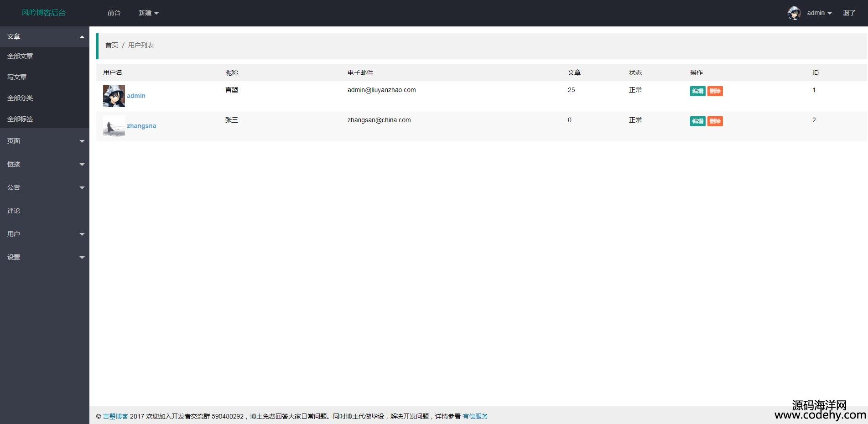Screen dimensions: 868x424
Task: Click 正常 status in admin row
Action: 635,90
